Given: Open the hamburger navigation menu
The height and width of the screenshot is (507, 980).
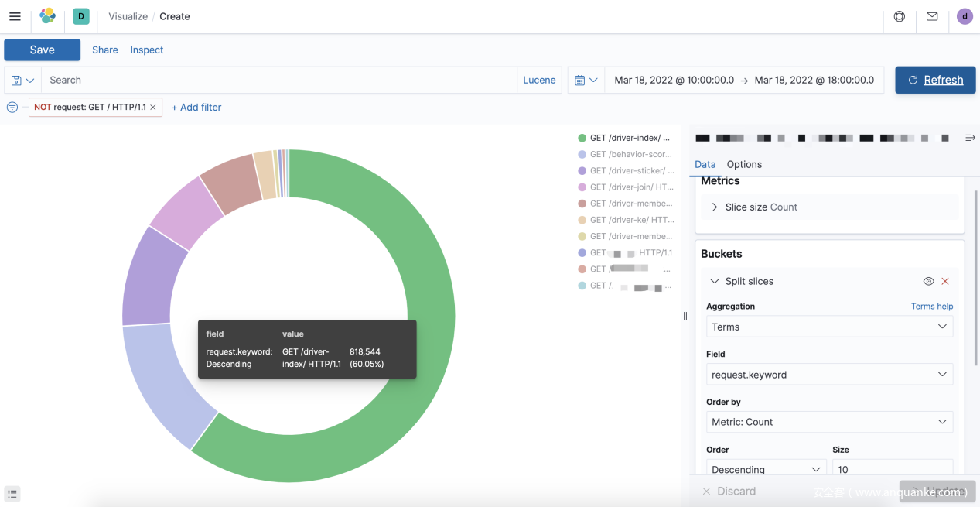Looking at the screenshot, I should click(15, 16).
